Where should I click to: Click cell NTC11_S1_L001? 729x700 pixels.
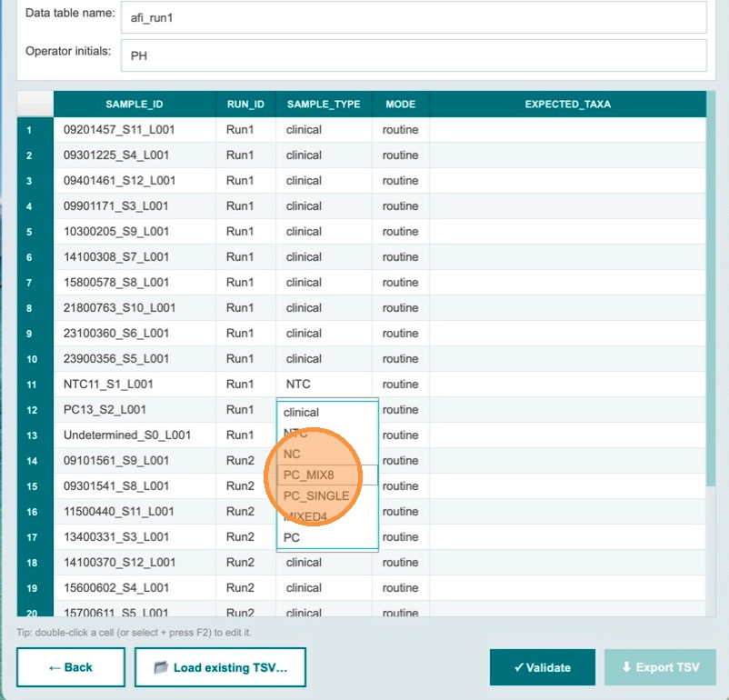click(135, 385)
